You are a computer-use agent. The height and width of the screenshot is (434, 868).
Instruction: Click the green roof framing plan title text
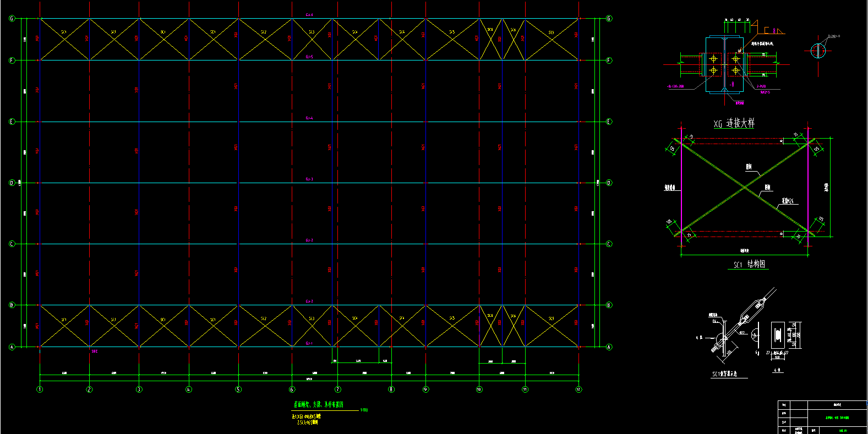click(x=318, y=405)
